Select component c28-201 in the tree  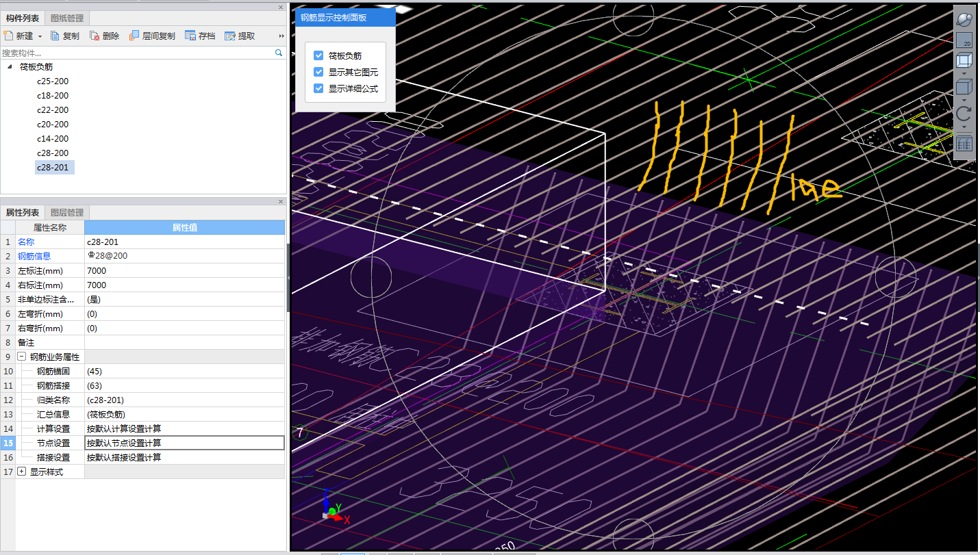click(55, 168)
